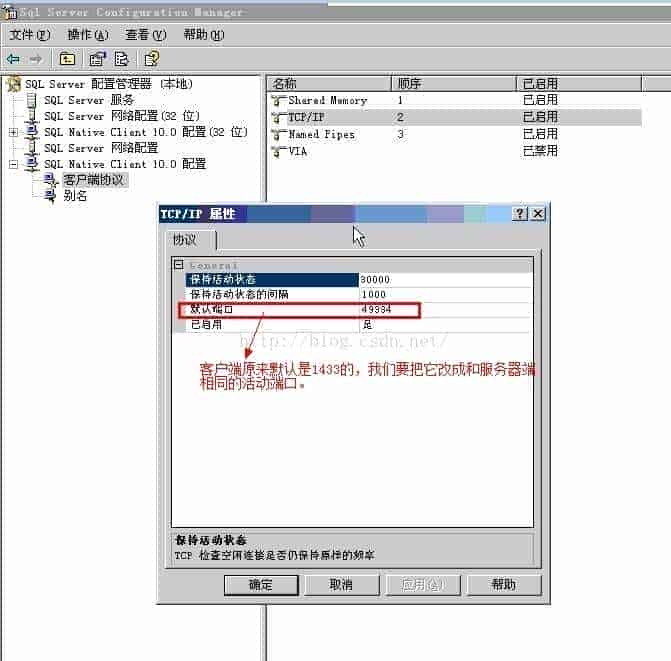Sort by 已启用 column header

[579, 83]
